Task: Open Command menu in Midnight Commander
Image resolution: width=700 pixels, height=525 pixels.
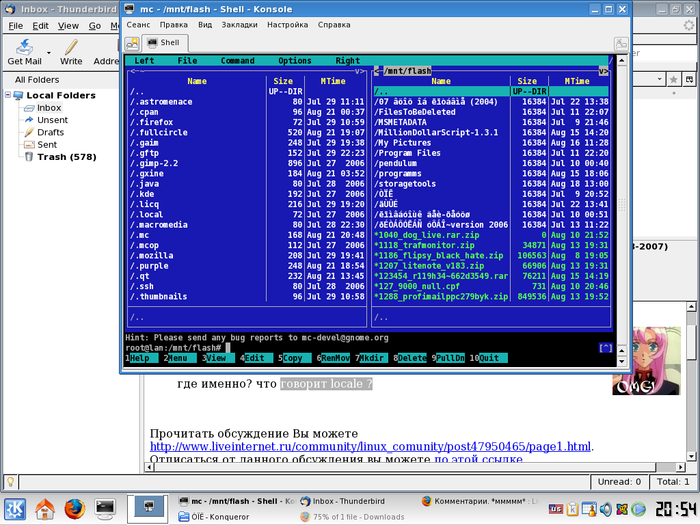Action: tap(238, 60)
